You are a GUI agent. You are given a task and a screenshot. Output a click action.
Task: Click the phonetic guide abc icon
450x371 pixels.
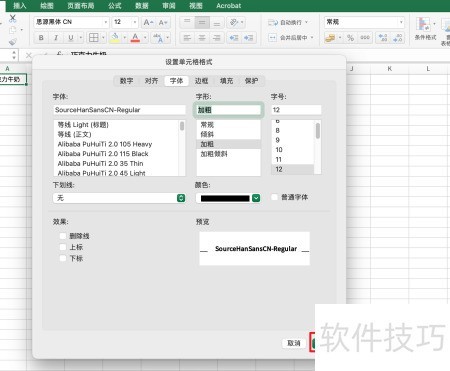point(158,38)
